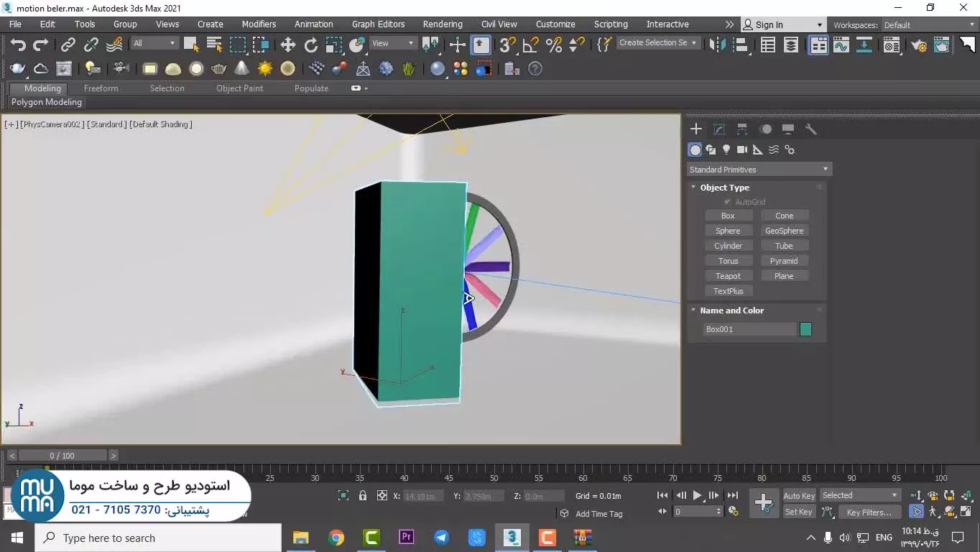Create a Sphere primitive

(728, 231)
